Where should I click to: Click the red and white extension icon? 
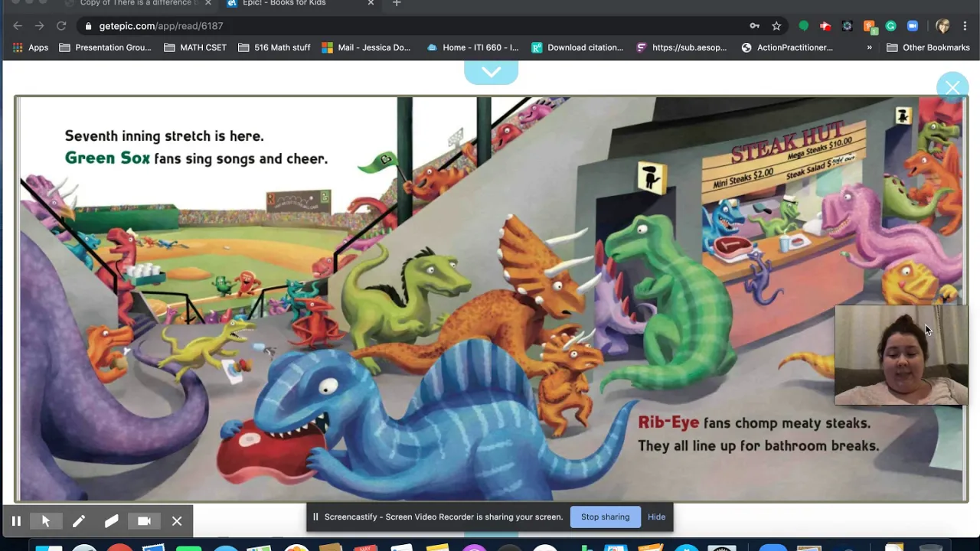[825, 26]
